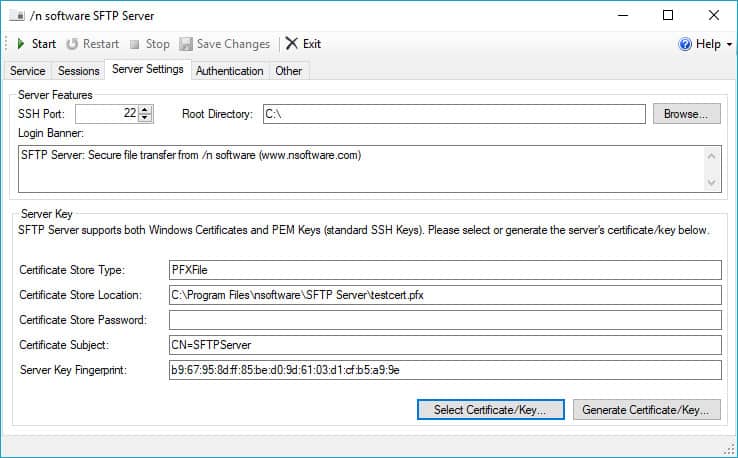The height and width of the screenshot is (458, 738).
Task: Open the Authentication tab
Action: pyautogui.click(x=229, y=71)
